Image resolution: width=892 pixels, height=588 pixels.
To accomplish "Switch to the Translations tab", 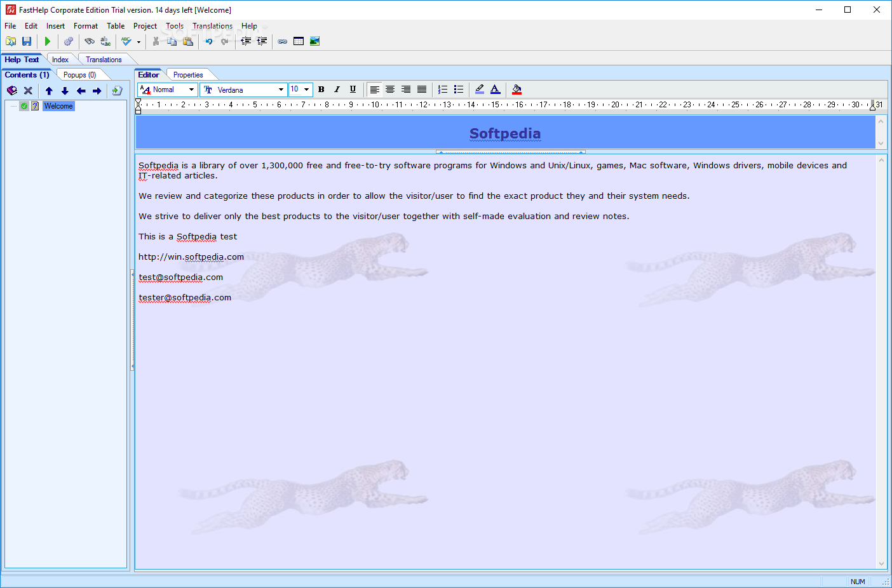I will point(104,60).
